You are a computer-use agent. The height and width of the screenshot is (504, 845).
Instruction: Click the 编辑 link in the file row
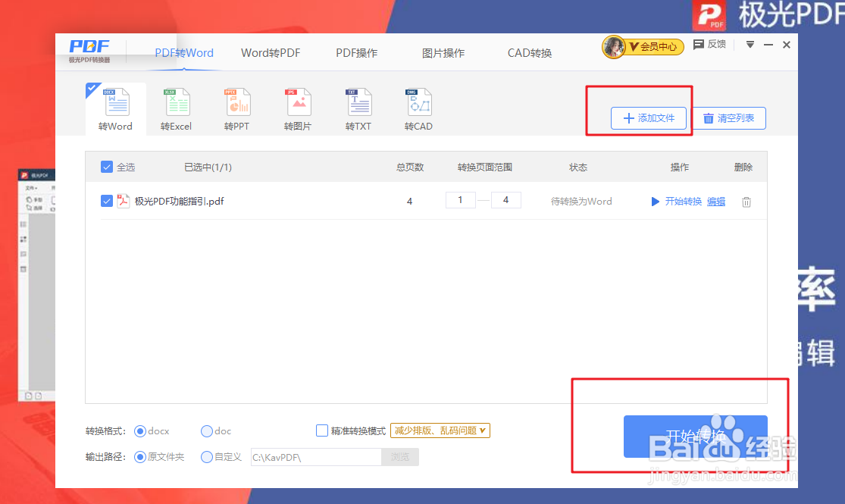click(716, 202)
